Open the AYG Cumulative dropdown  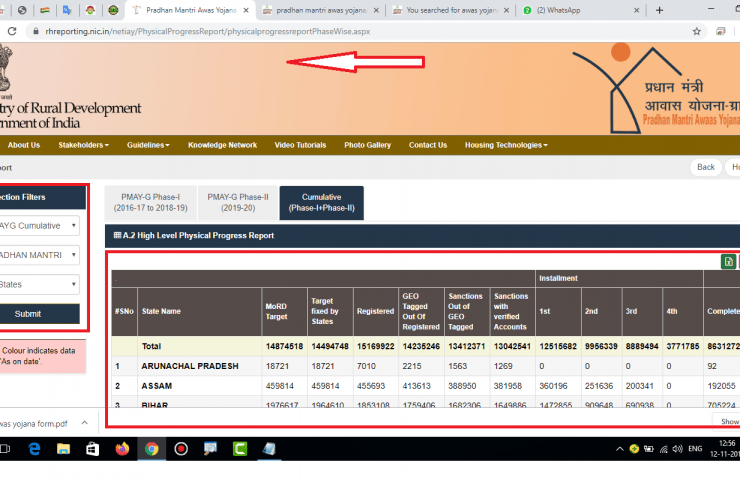pyautogui.click(x=39, y=226)
